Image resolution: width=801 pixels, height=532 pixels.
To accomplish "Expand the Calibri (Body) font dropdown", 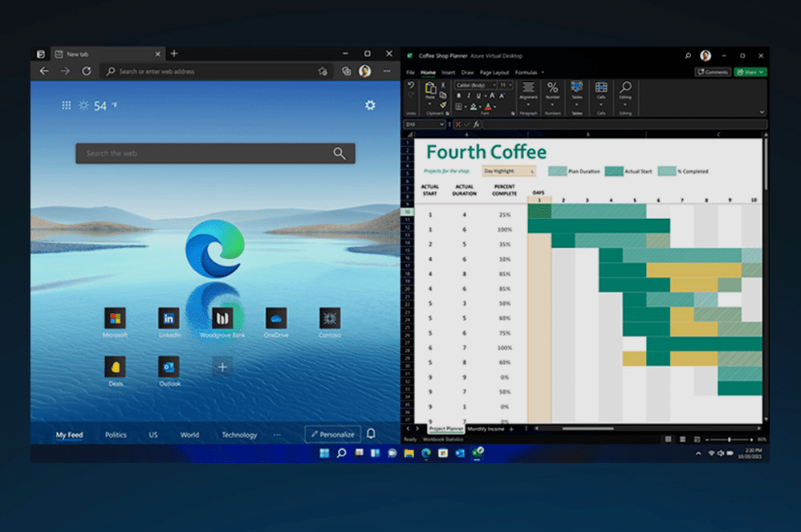I will (x=493, y=85).
